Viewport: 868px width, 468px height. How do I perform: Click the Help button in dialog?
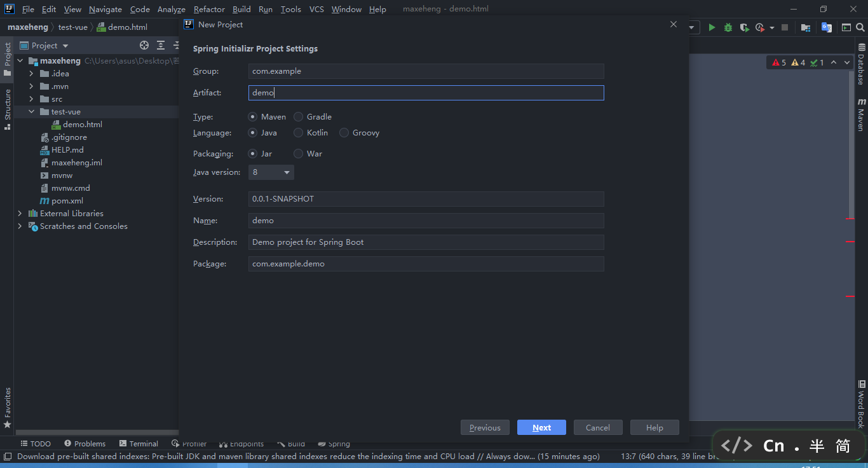[x=654, y=427]
